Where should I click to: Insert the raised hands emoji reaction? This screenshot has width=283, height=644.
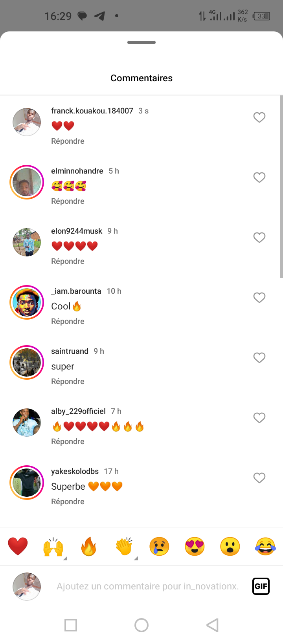pos(53,546)
